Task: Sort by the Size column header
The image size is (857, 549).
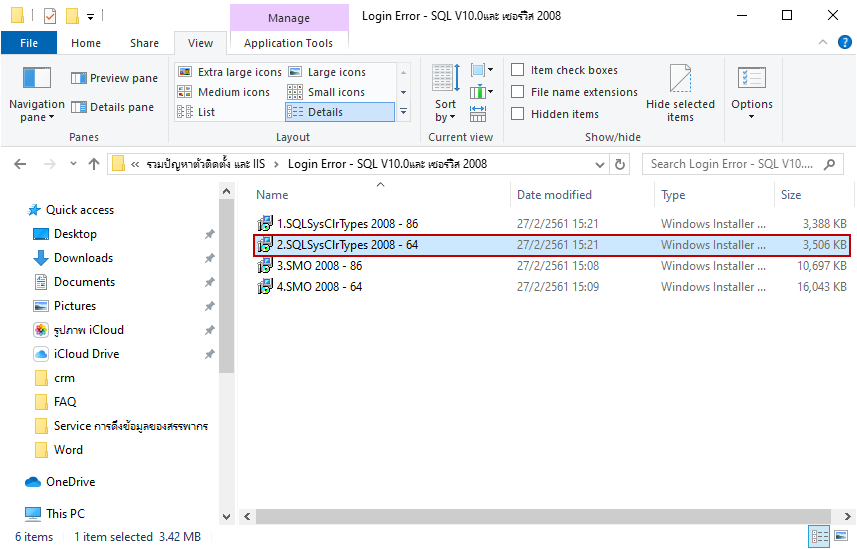Action: pyautogui.click(x=813, y=195)
